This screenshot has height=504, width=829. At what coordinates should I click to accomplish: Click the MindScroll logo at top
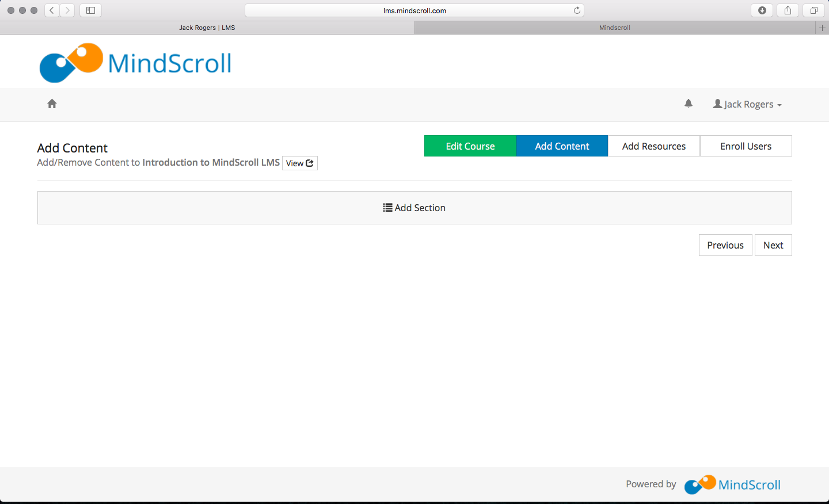pyautogui.click(x=136, y=62)
